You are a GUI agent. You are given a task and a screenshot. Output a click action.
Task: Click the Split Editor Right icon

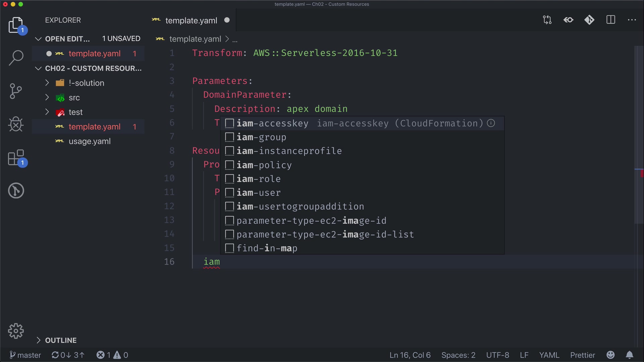click(x=611, y=20)
